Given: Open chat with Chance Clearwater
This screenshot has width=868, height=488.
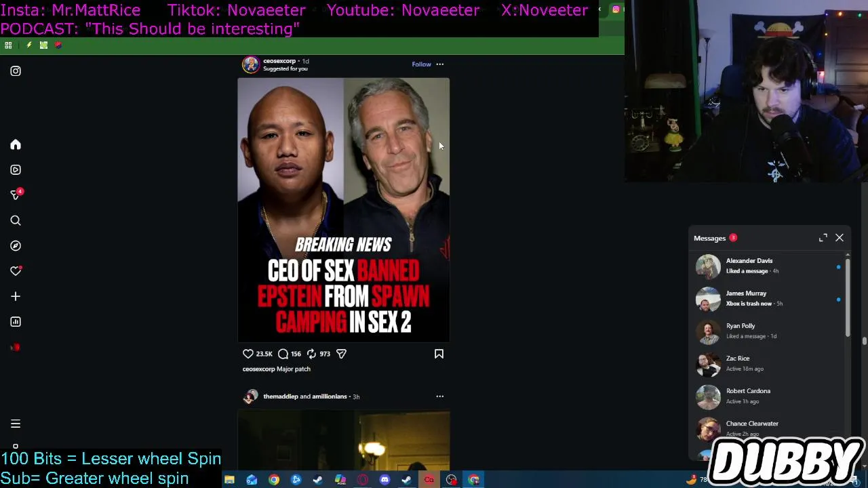Looking at the screenshot, I should coord(768,429).
